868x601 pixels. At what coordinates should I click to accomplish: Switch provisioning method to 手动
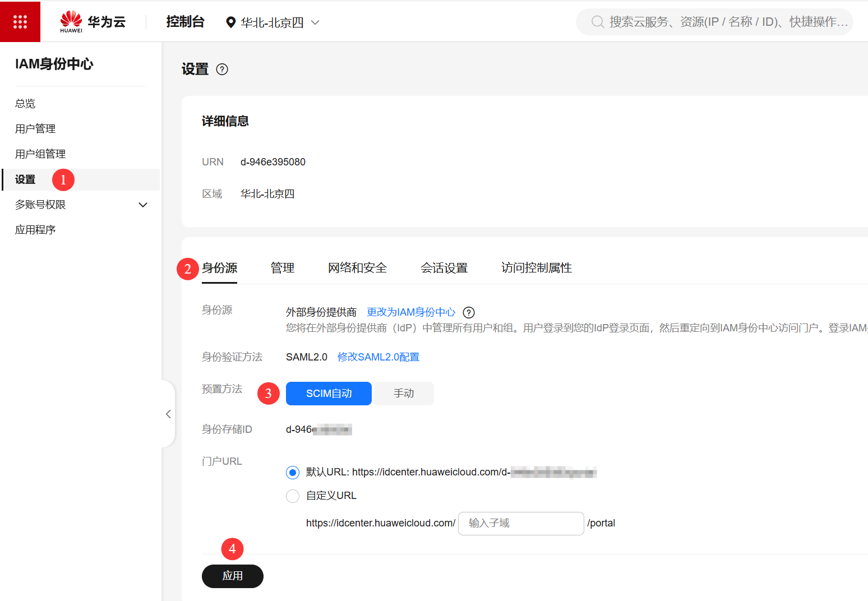point(404,394)
